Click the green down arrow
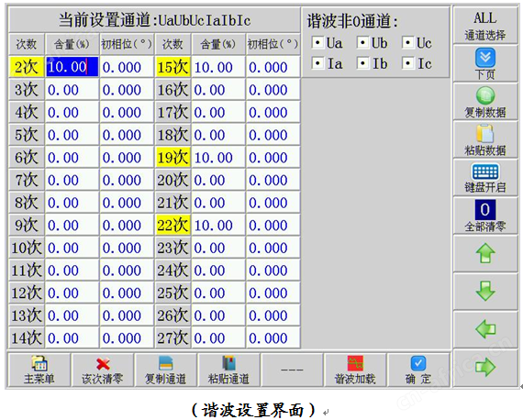This screenshot has height=420, width=523. (x=485, y=292)
